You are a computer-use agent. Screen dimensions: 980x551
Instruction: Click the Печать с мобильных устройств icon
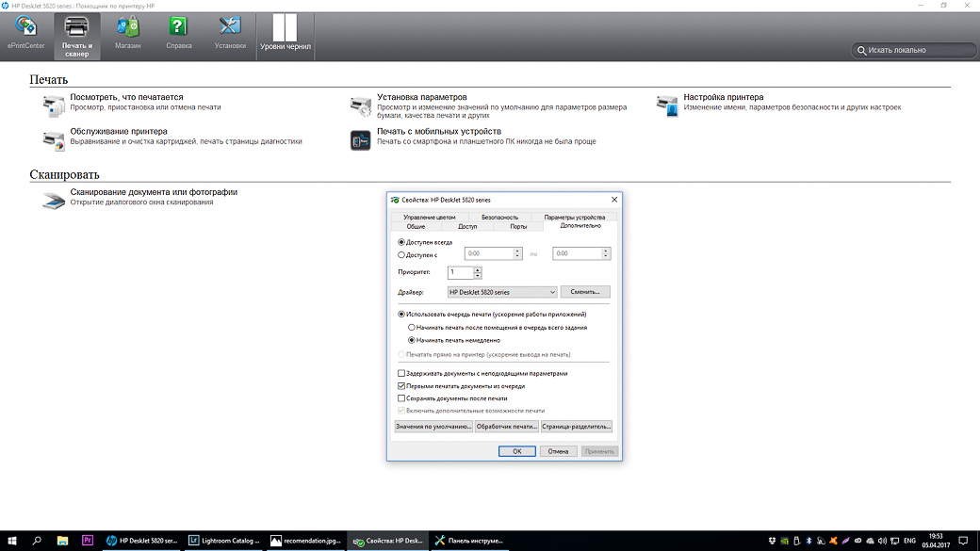(361, 140)
